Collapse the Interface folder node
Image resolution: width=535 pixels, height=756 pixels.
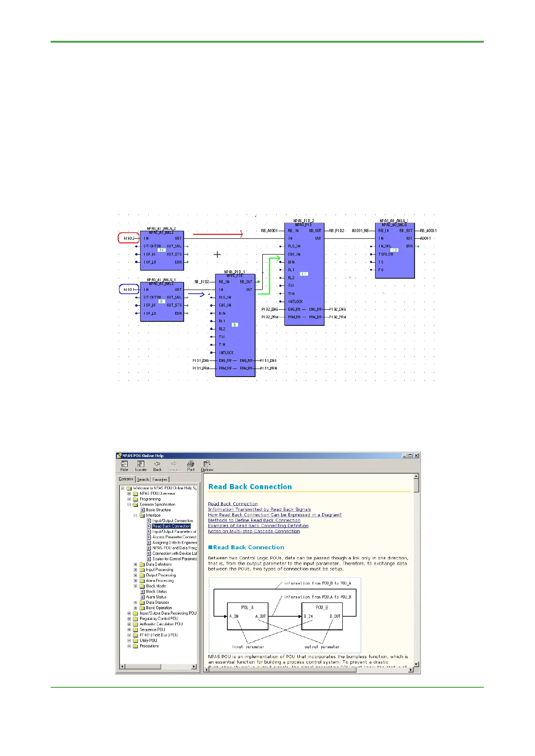click(x=136, y=515)
